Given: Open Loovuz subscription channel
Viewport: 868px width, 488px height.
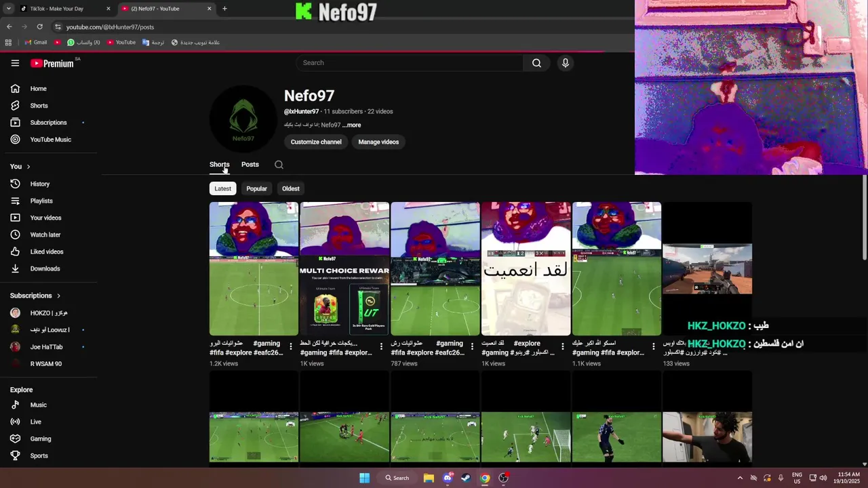Looking at the screenshot, I should 49,330.
